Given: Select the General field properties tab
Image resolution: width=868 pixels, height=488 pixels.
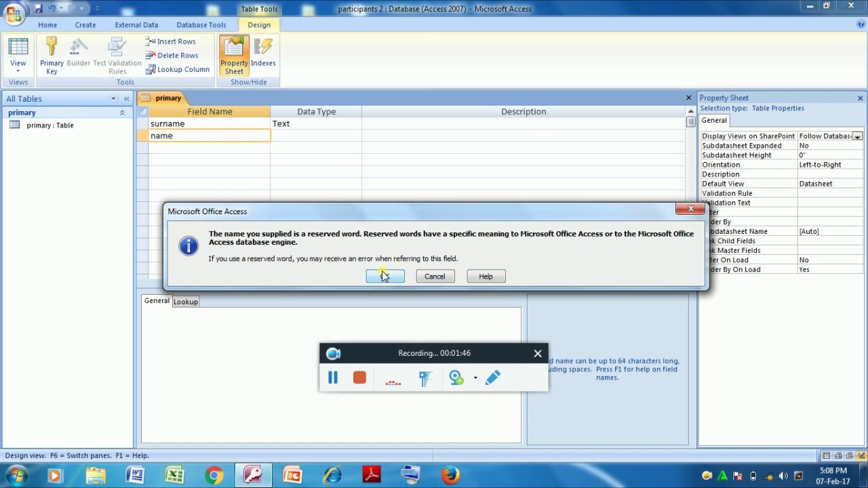Looking at the screenshot, I should 157,301.
